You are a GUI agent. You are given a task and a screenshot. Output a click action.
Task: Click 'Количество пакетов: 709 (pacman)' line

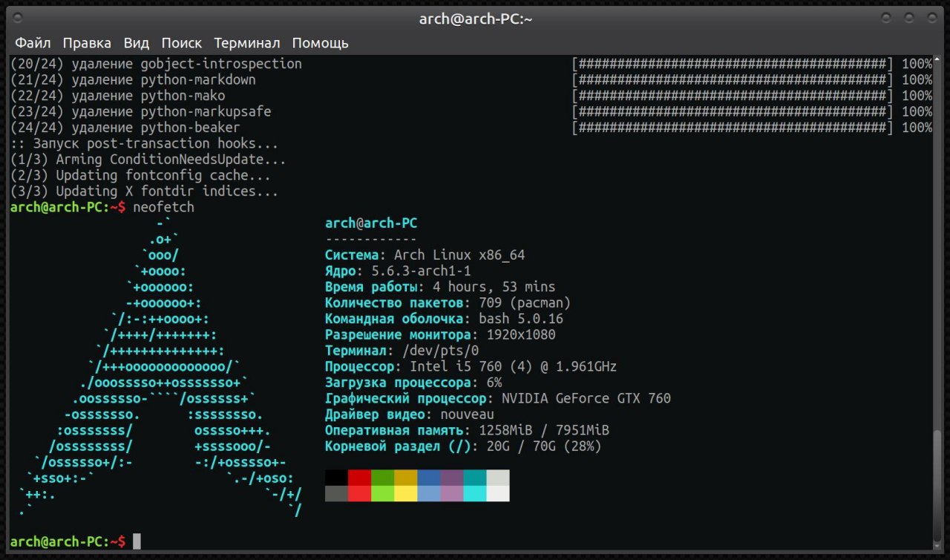[448, 303]
